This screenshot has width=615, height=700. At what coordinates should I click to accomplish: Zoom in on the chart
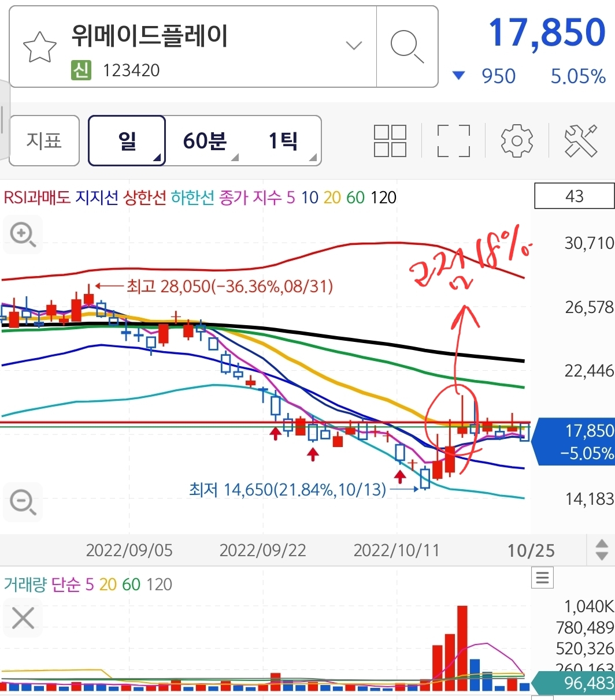(x=24, y=234)
